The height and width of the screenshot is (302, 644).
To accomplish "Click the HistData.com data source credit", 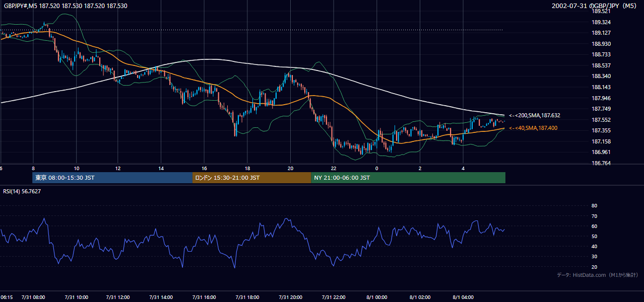I will 598,275.
